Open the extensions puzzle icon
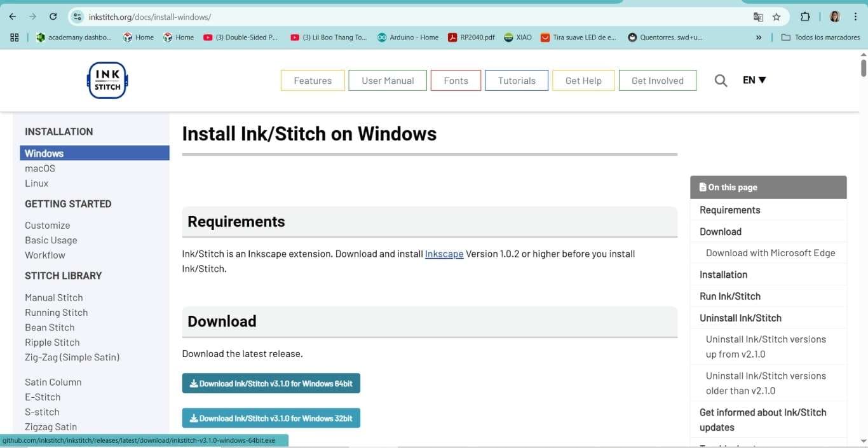The height and width of the screenshot is (448, 868). 805,17
